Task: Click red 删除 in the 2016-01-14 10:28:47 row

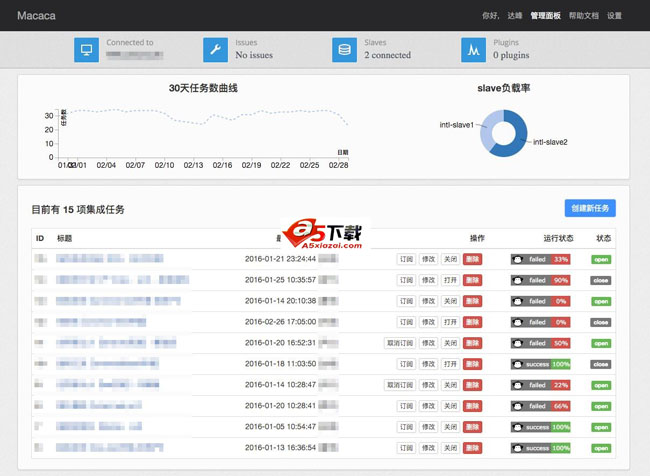Action: point(472,385)
